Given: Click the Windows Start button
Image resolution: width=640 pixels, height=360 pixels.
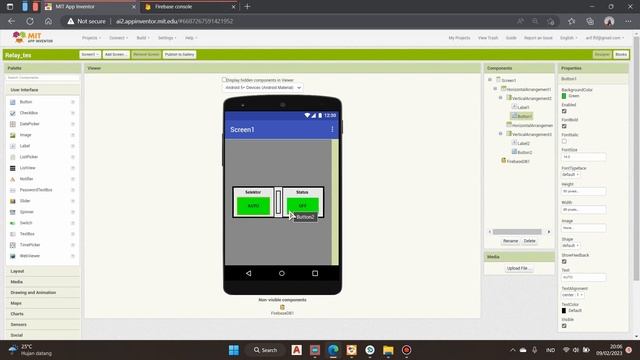Looking at the screenshot, I should (x=234, y=350).
